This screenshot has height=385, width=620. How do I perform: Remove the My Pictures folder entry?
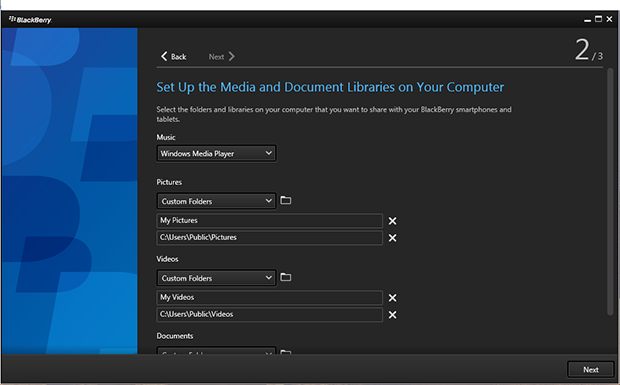coord(392,221)
